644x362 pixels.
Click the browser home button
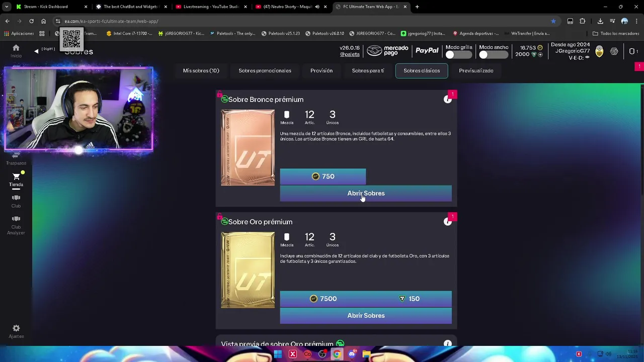pyautogui.click(x=44, y=21)
